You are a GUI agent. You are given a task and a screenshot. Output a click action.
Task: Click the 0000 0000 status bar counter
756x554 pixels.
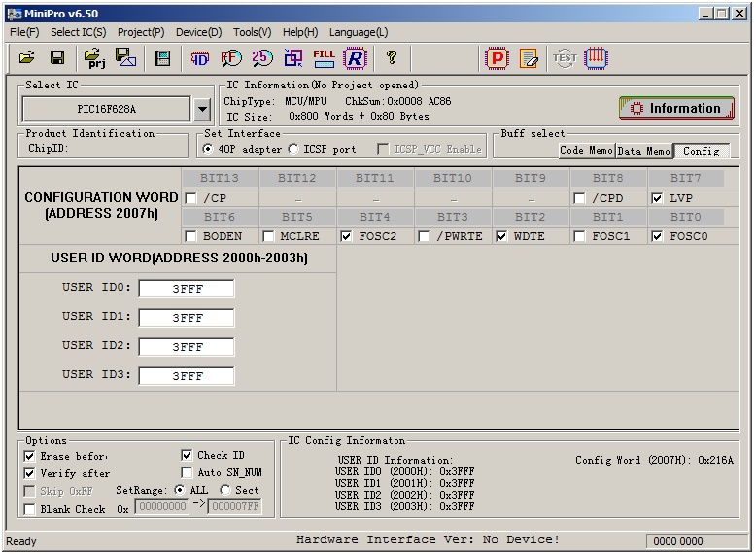point(678,541)
